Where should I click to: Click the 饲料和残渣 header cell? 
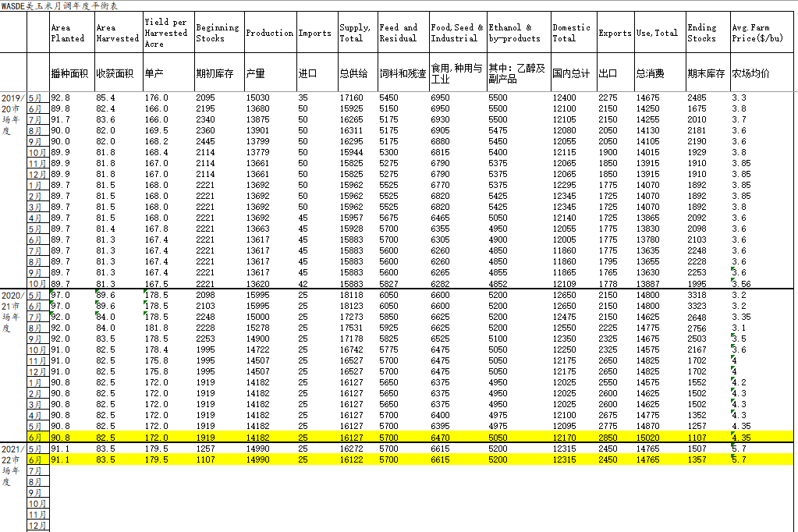[403, 73]
